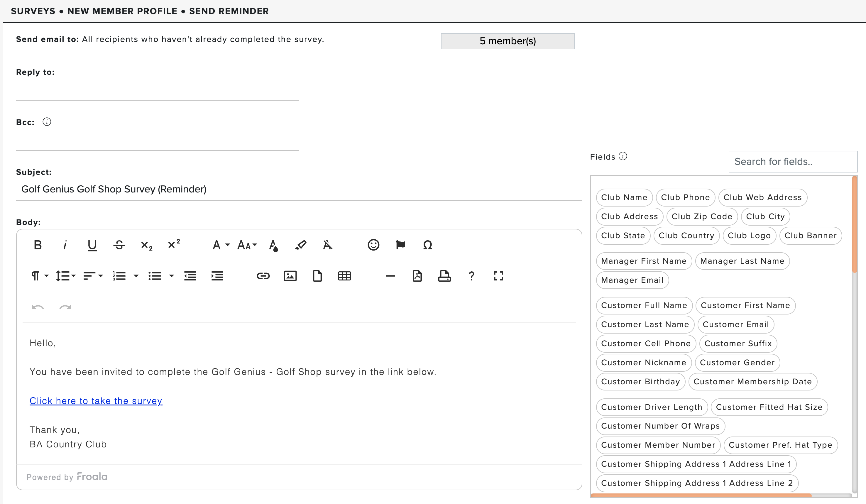Clear text formatting
The width and height of the screenshot is (866, 504).
pyautogui.click(x=327, y=245)
